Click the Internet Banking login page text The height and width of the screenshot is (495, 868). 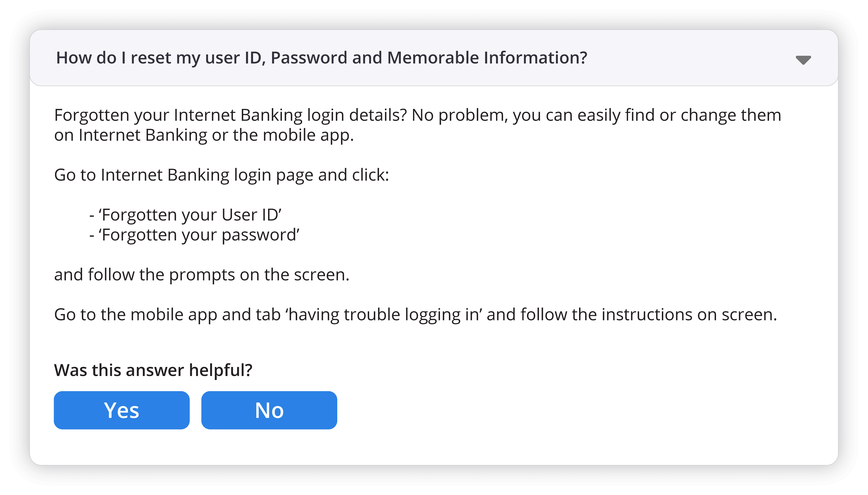221,175
